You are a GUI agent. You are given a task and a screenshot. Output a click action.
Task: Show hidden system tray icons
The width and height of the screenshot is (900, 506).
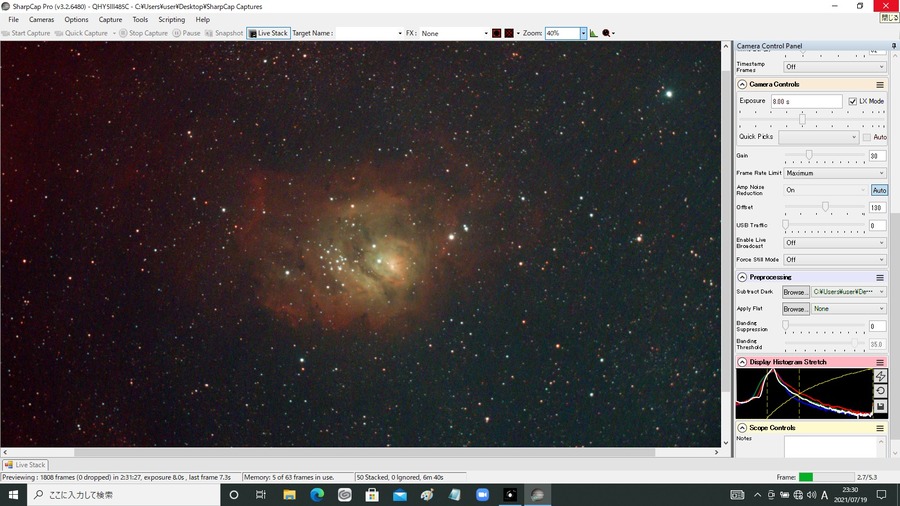click(x=757, y=495)
